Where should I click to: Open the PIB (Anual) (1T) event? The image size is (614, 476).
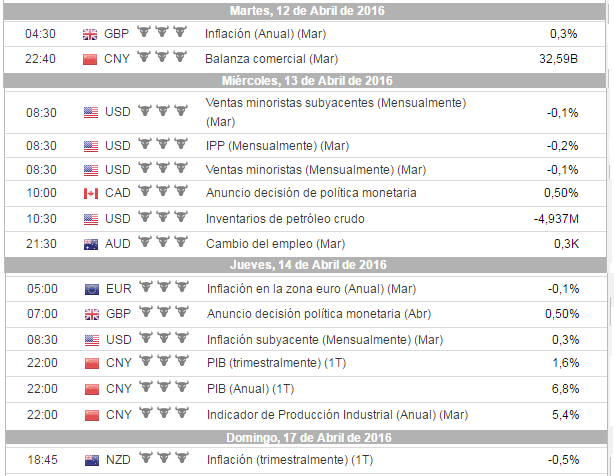coord(250,389)
